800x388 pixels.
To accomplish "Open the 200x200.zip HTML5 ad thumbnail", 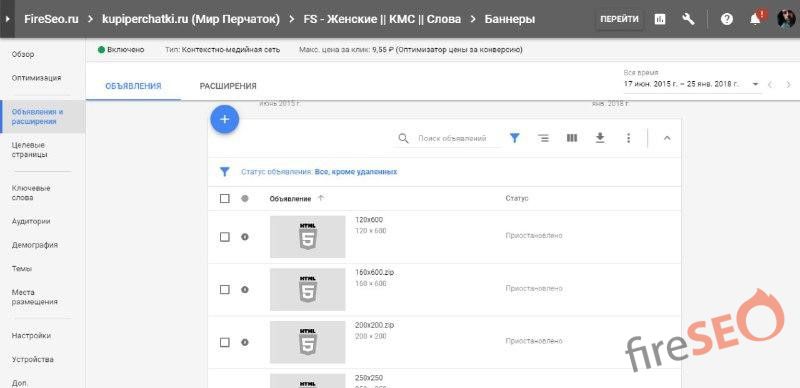I will [x=308, y=342].
